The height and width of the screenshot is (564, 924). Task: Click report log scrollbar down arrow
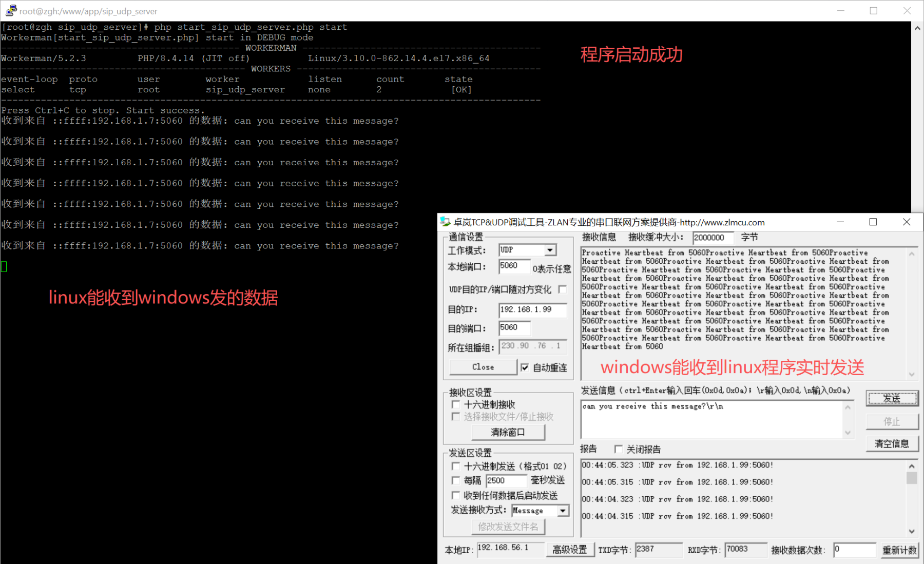point(912,531)
